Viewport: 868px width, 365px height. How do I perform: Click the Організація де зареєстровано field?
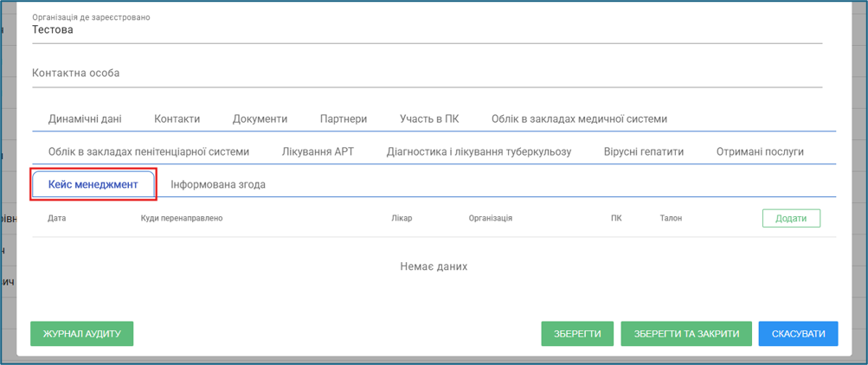point(428,29)
